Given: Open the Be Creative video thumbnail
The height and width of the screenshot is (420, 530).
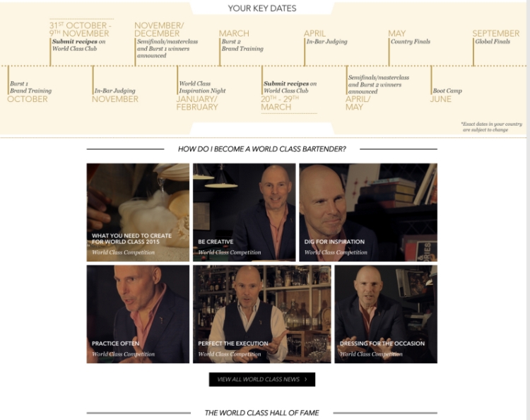Looking at the screenshot, I should click(x=244, y=212).
